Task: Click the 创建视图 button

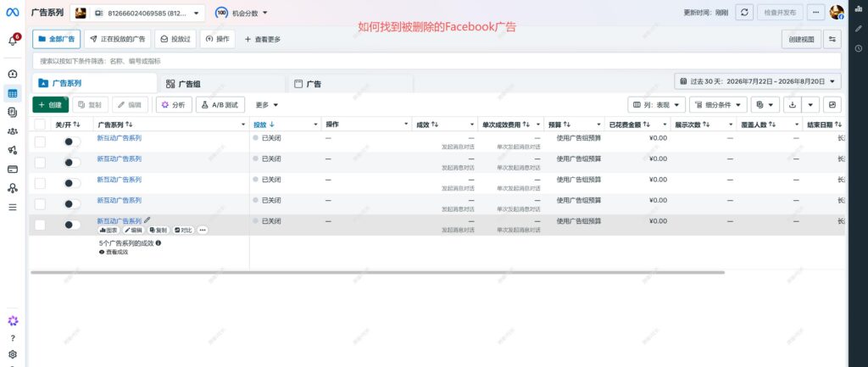Action: [802, 39]
